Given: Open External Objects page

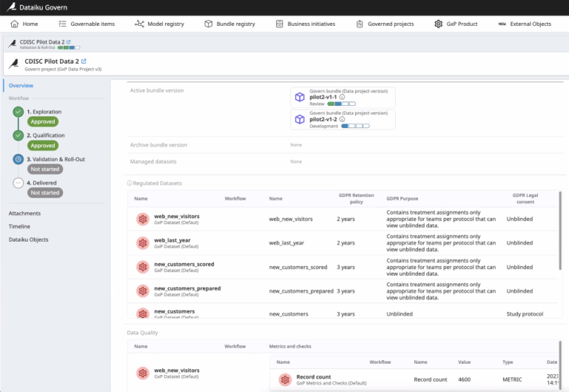Looking at the screenshot, I should pos(525,24).
